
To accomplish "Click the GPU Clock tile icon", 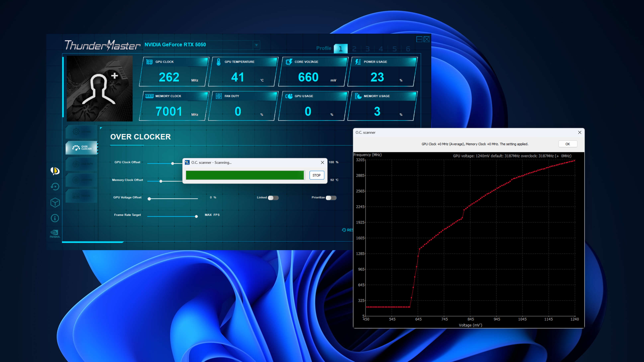I will tap(149, 62).
